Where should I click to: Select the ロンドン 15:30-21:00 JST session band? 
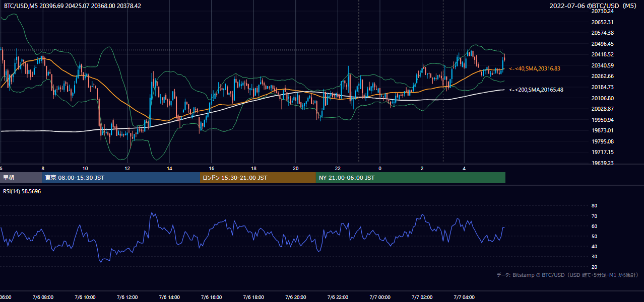click(x=258, y=178)
